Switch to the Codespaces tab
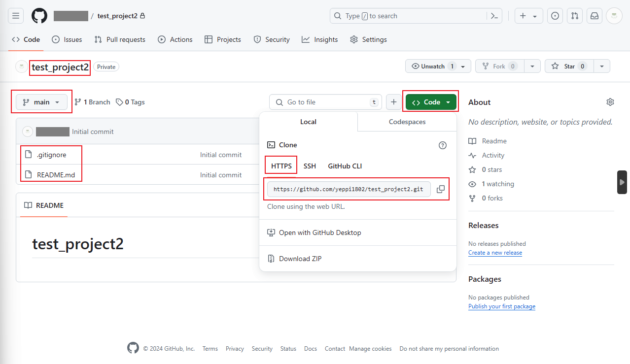Screen dimensions: 630x364 pos(407,122)
